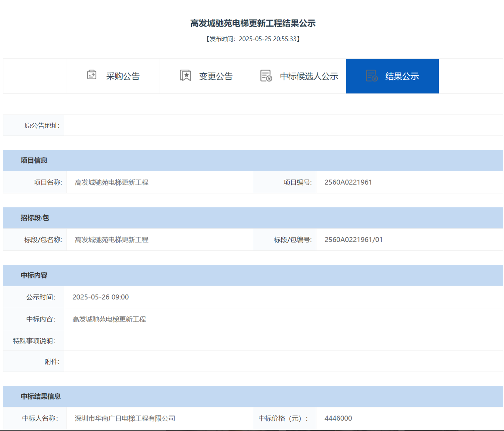
Task: Click the 公示时间 label
Action: tap(41, 297)
